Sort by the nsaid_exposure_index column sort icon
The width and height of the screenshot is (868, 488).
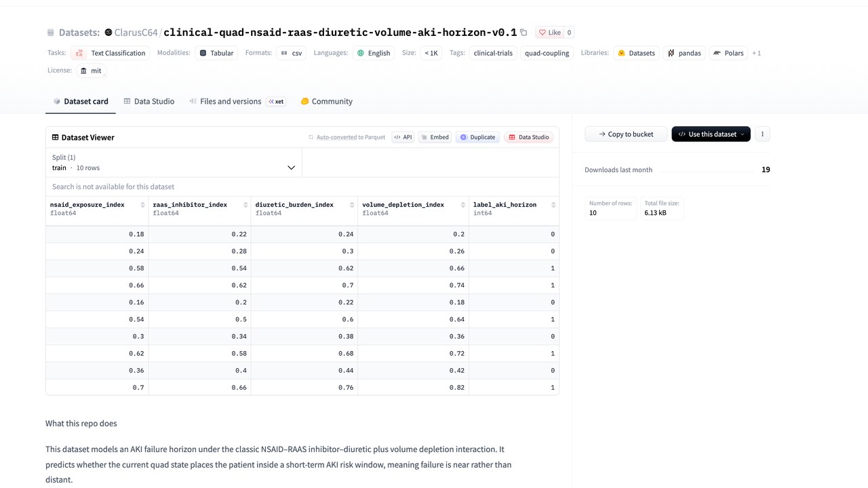pos(142,205)
